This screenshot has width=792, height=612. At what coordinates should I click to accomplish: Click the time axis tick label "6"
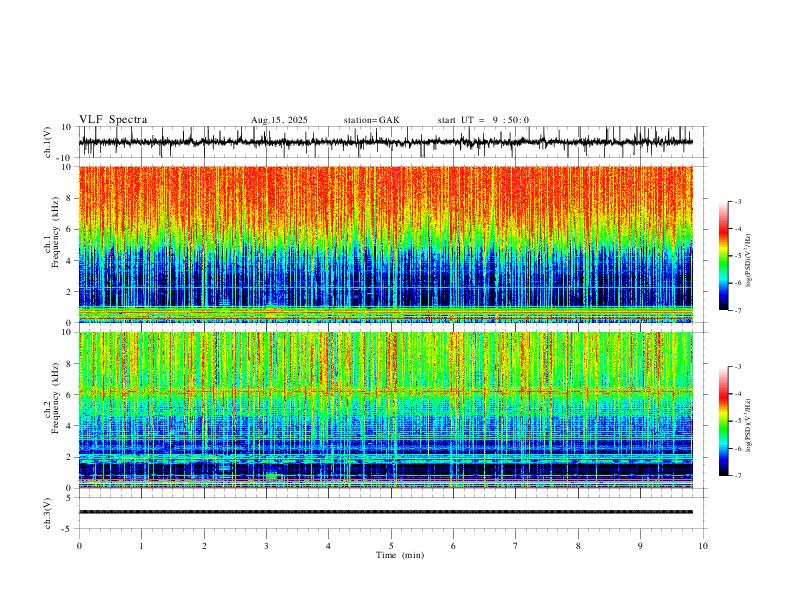click(453, 546)
